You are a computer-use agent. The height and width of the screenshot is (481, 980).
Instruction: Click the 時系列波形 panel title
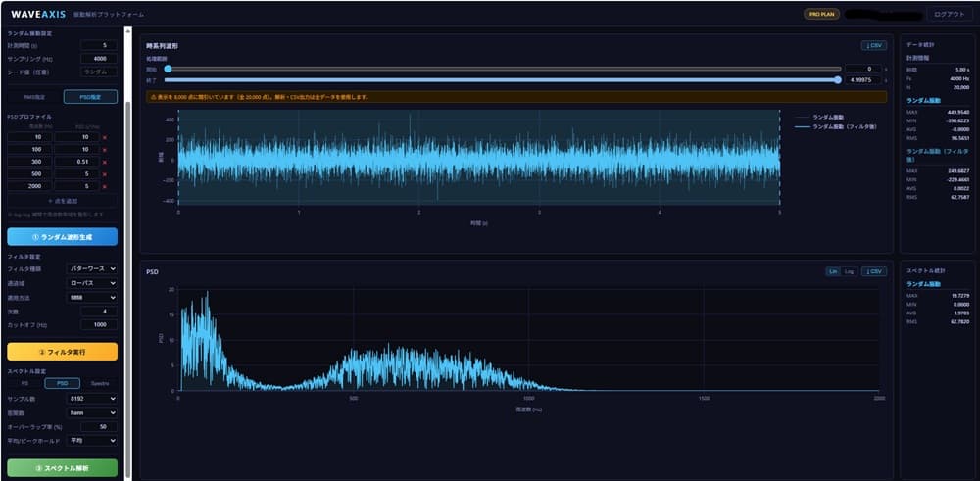(x=162, y=46)
